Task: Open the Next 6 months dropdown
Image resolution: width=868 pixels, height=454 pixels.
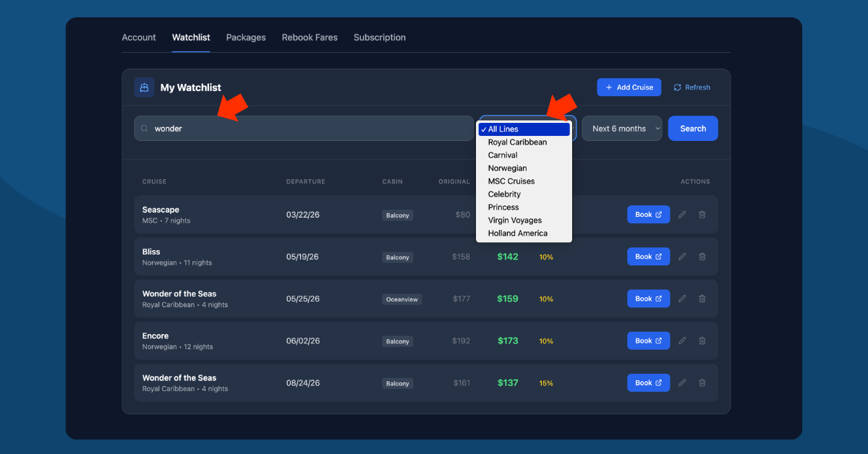Action: (x=621, y=128)
